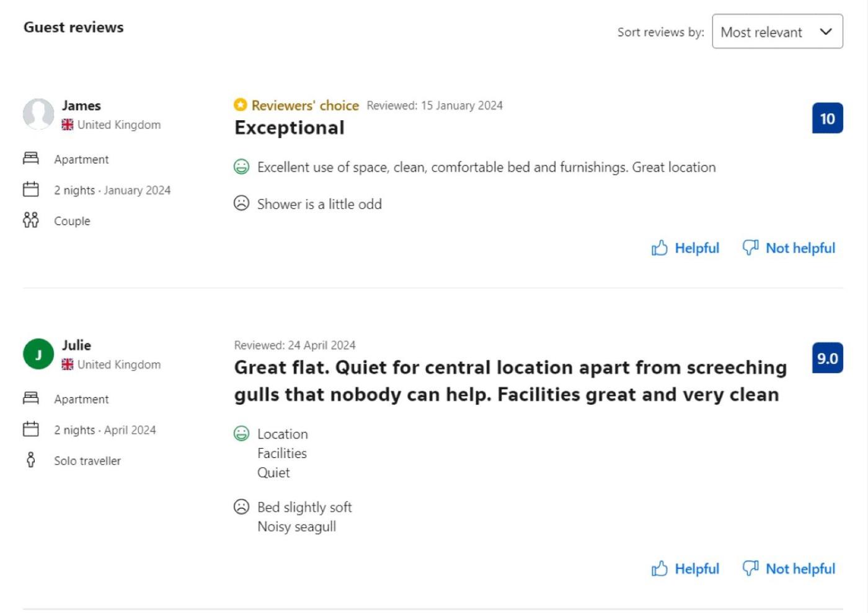Click calendar icon for January 2024 stay
Image resolution: width=868 pixels, height=613 pixels.
point(30,190)
